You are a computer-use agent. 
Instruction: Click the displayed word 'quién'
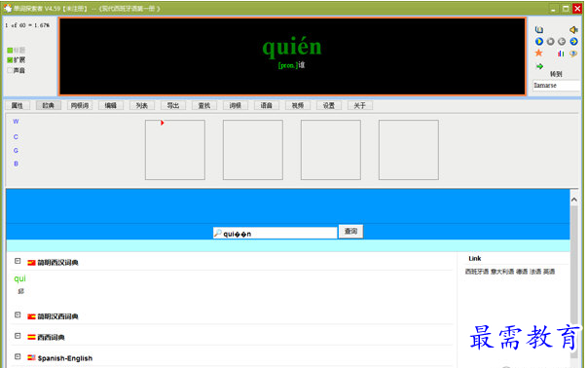pos(292,48)
